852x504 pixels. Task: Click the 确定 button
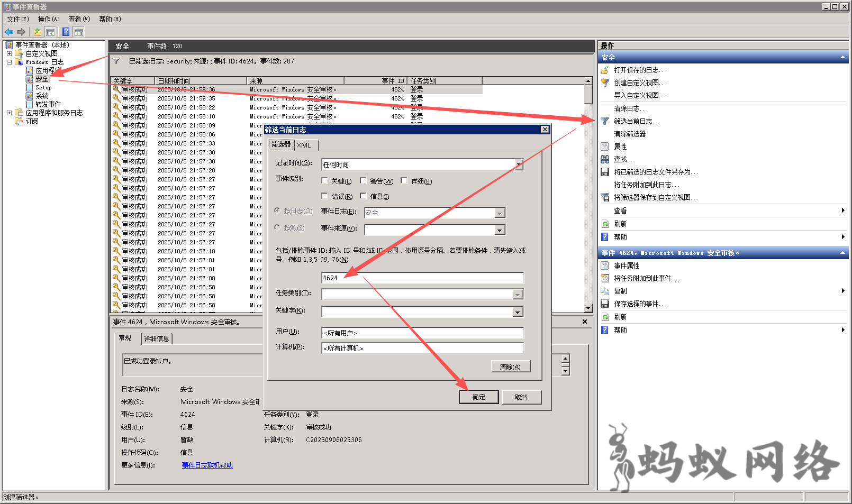tap(479, 397)
